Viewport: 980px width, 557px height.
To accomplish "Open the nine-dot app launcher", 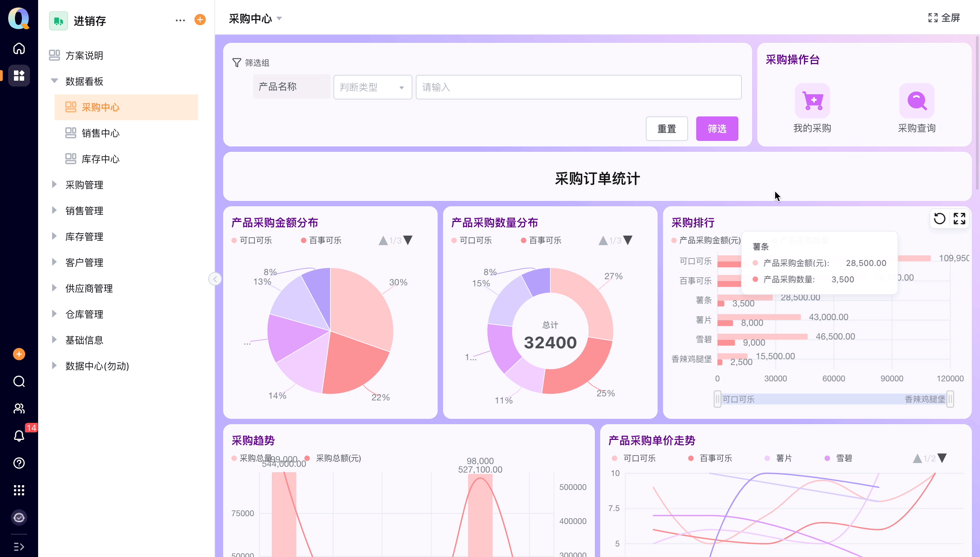I will tap(19, 490).
